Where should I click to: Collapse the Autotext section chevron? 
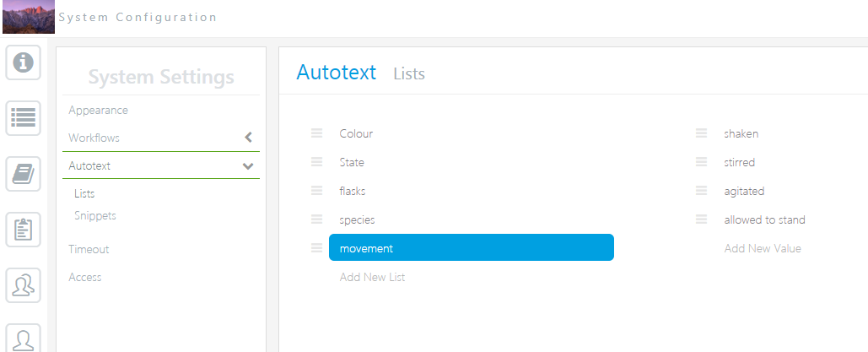tap(248, 166)
